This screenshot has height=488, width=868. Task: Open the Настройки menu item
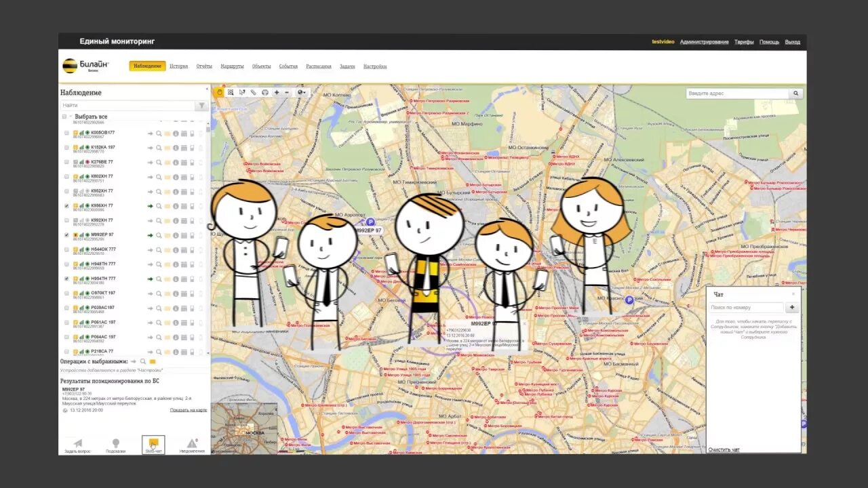click(x=375, y=66)
